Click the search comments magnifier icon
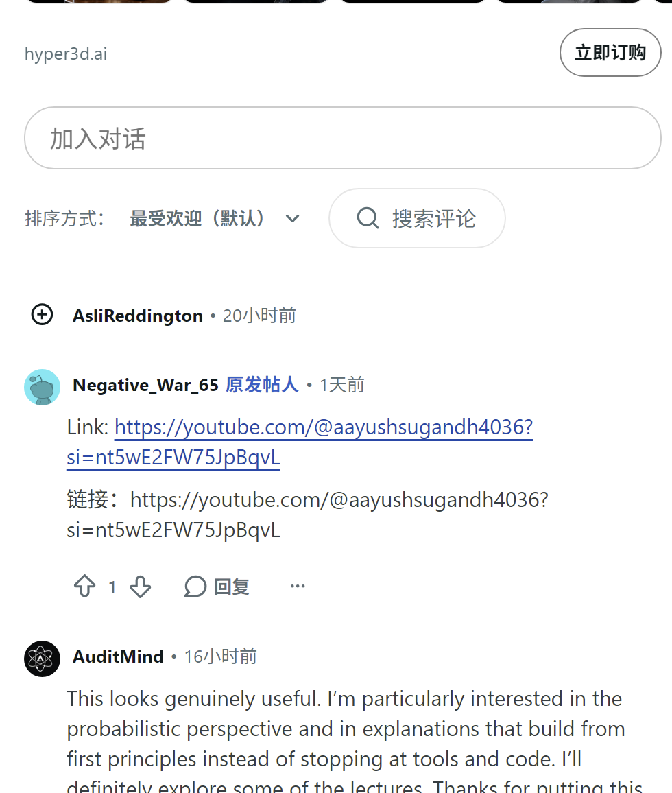 pyautogui.click(x=368, y=218)
